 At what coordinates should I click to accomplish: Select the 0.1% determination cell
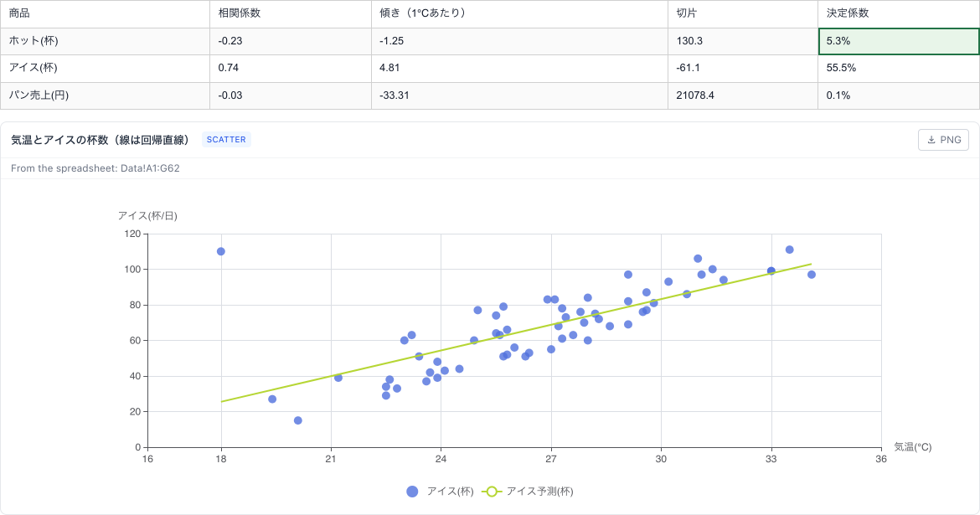899,95
